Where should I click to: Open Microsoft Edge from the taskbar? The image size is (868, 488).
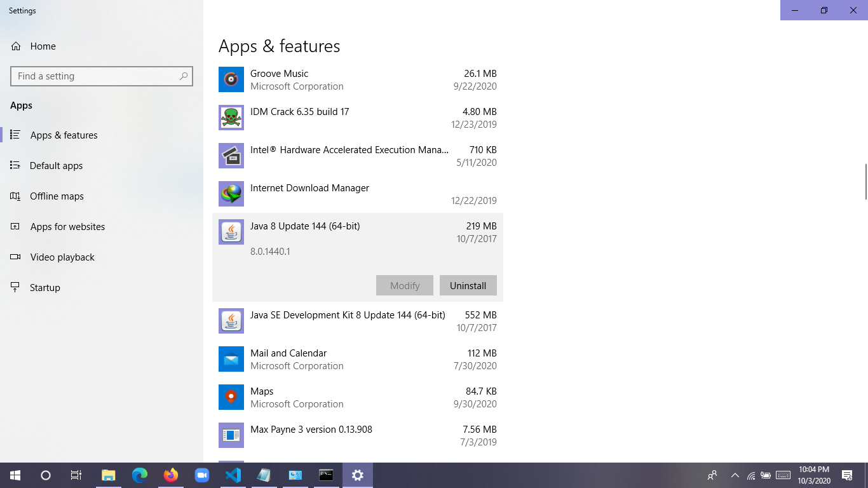pos(140,475)
